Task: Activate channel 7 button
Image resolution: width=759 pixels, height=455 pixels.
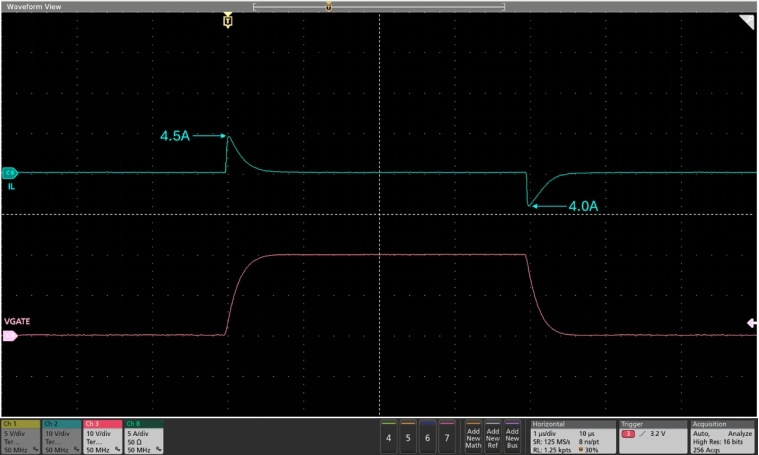Action: pos(447,437)
